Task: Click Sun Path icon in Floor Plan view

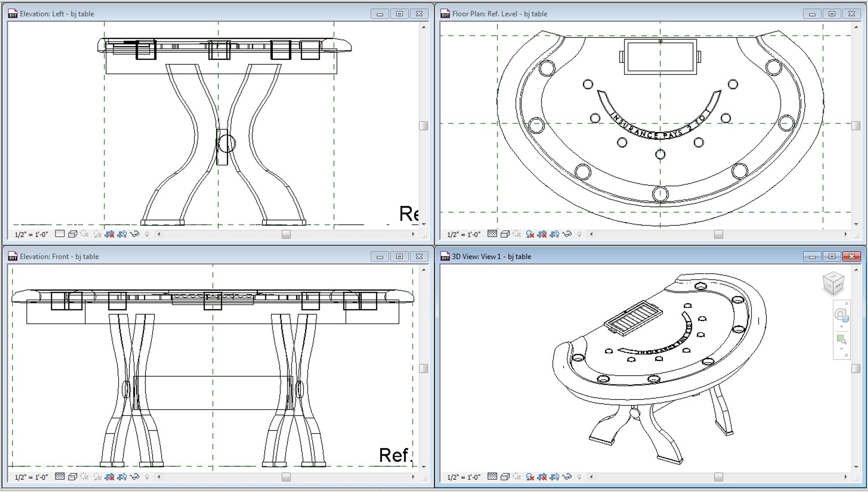Action: tap(517, 234)
